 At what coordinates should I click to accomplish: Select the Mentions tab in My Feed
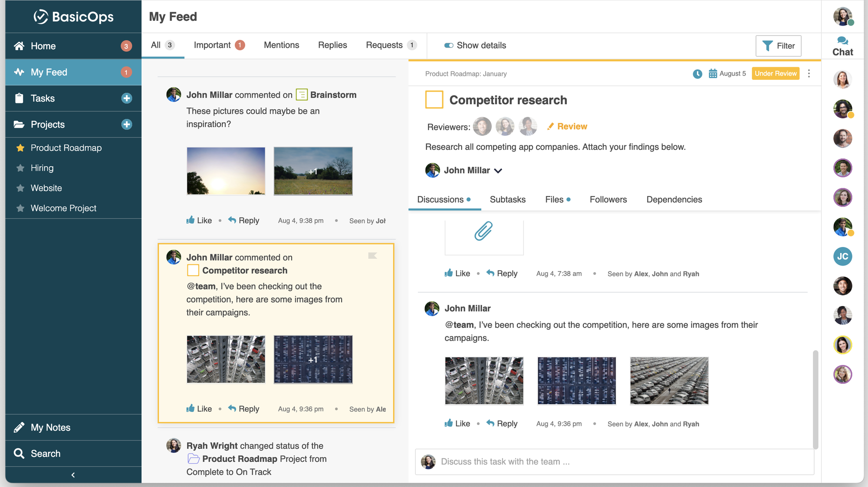281,45
